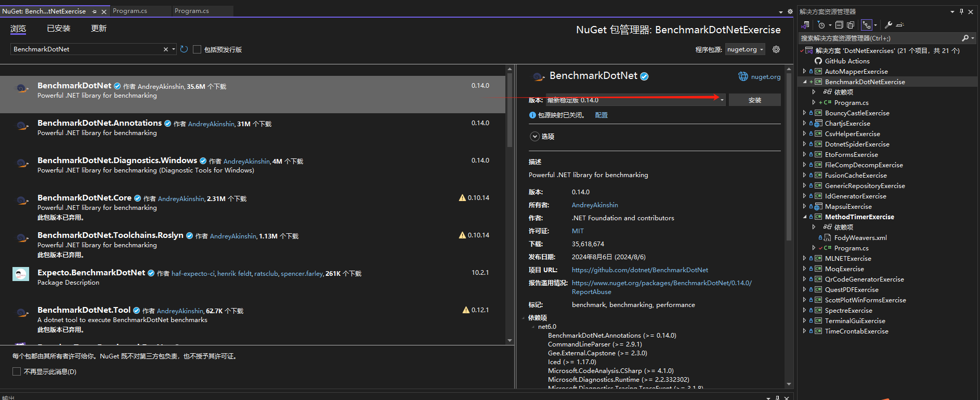
Task: Click Collapse All in Solution Explorer toolbar
Action: point(839,25)
